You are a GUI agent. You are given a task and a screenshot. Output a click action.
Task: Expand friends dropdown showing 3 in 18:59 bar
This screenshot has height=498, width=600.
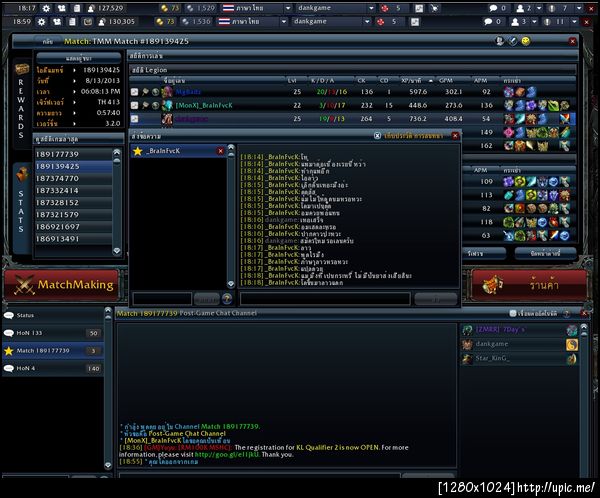tap(534, 22)
